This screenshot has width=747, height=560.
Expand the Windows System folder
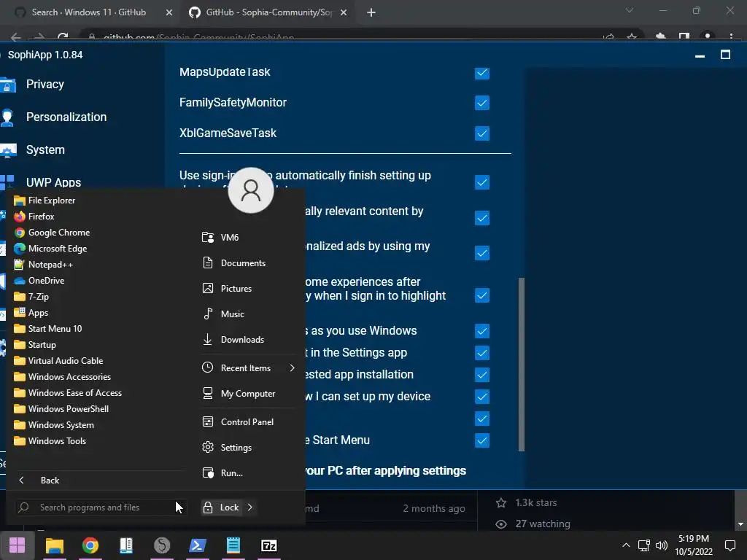54,425
